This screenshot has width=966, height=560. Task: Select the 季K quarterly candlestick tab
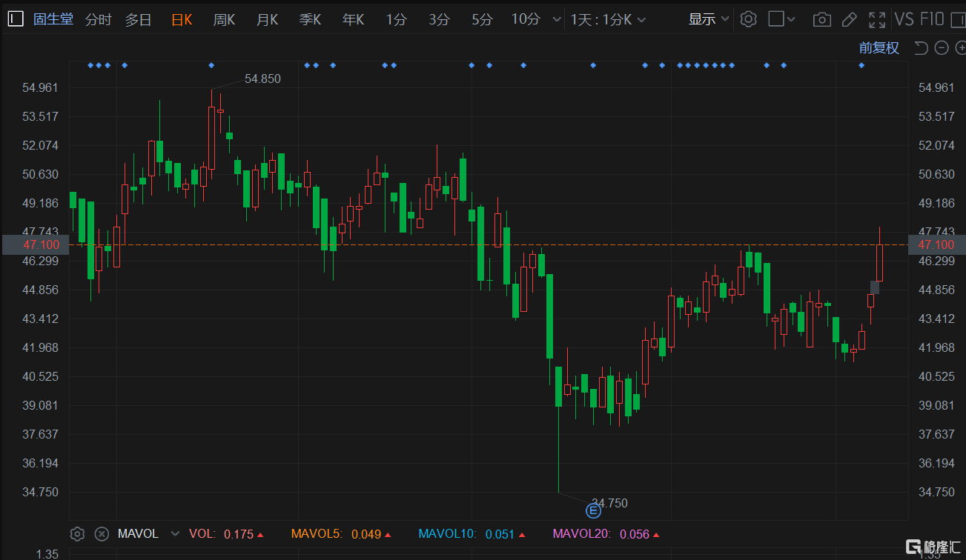tap(310, 20)
